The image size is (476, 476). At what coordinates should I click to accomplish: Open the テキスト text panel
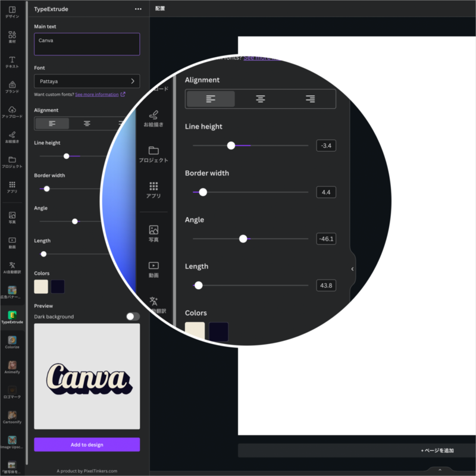(x=12, y=62)
